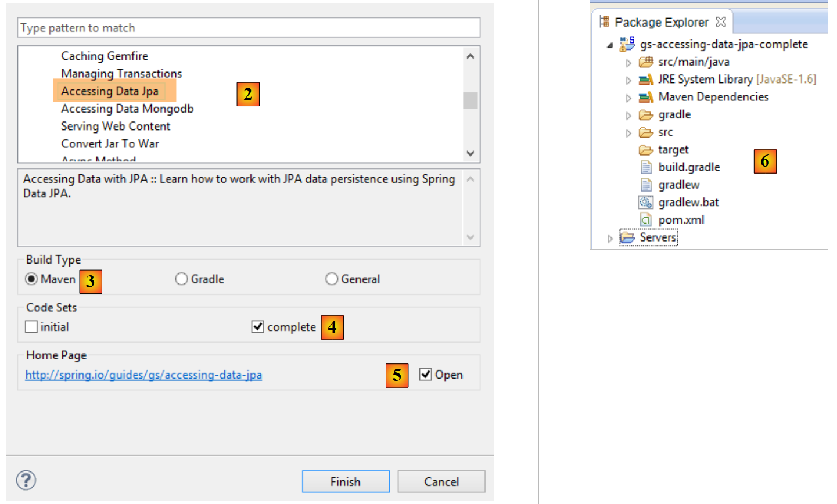Click the guide list scrollbar down arrow
837x504 pixels.
click(x=470, y=153)
